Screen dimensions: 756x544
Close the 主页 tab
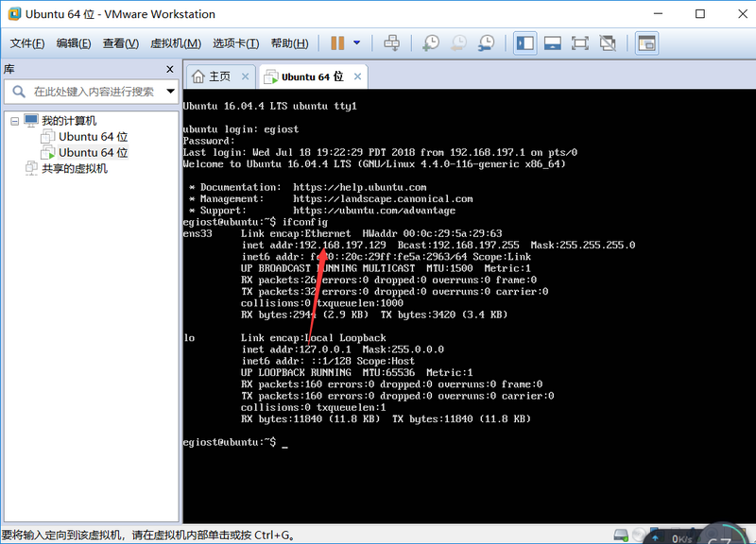246,76
